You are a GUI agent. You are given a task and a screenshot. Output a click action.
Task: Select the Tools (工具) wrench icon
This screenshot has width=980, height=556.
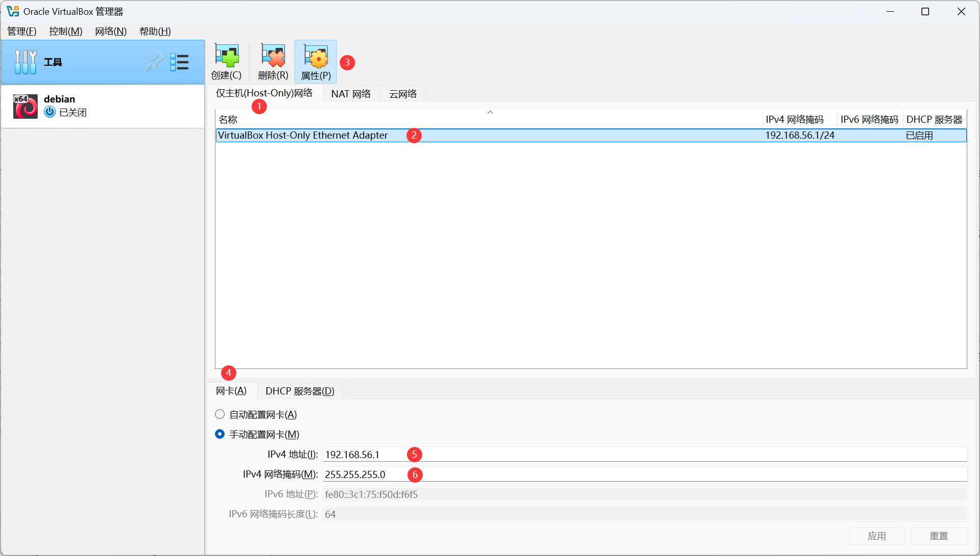[x=25, y=62]
